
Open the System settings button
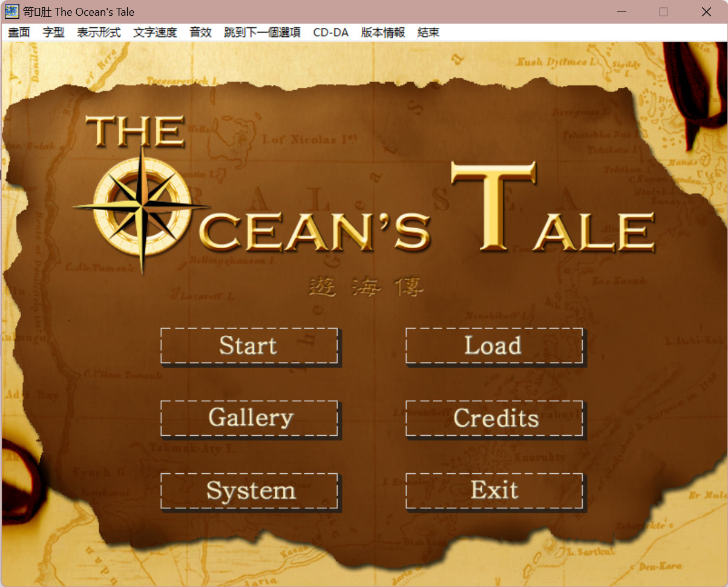[x=249, y=491]
